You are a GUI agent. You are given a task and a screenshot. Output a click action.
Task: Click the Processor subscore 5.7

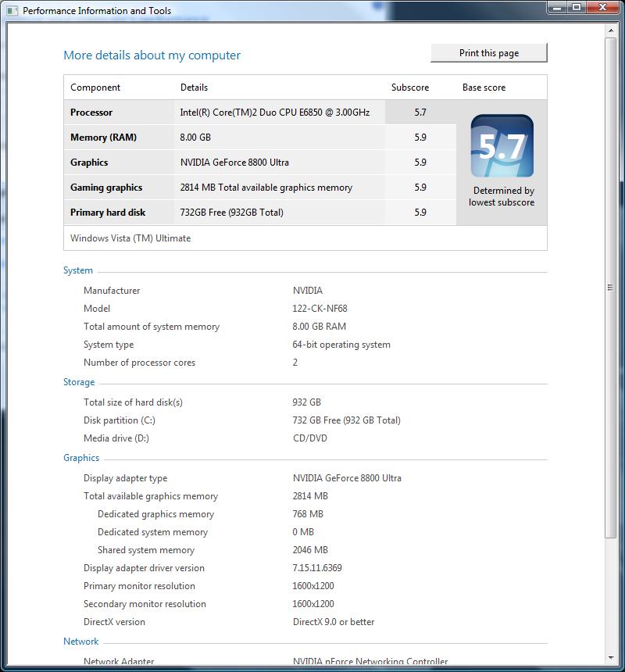pos(420,113)
